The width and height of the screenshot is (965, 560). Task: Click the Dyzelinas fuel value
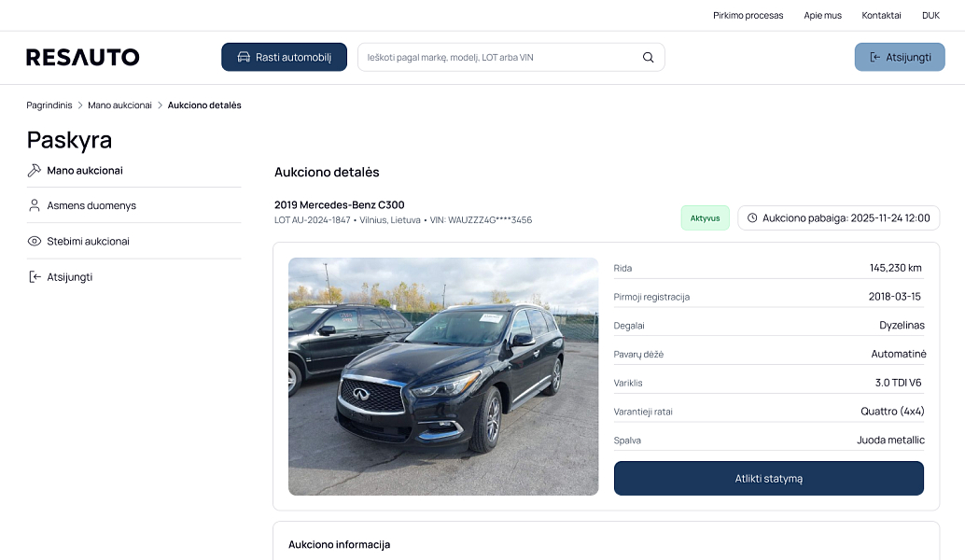tap(902, 326)
